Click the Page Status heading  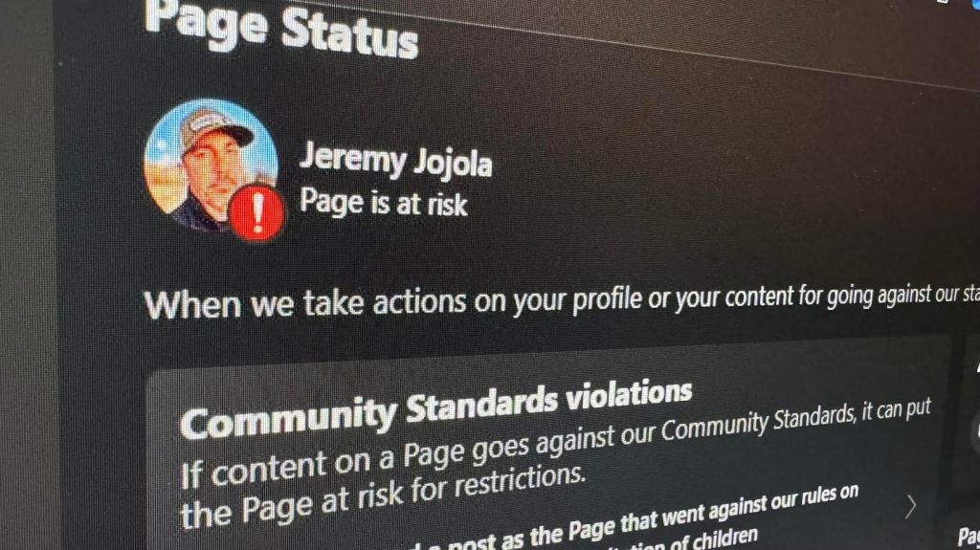(x=281, y=28)
